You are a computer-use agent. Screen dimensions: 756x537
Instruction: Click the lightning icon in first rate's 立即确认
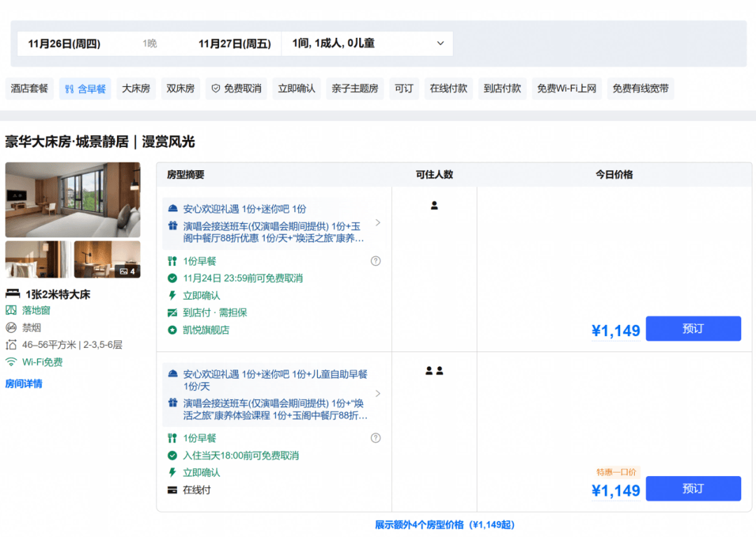(172, 295)
